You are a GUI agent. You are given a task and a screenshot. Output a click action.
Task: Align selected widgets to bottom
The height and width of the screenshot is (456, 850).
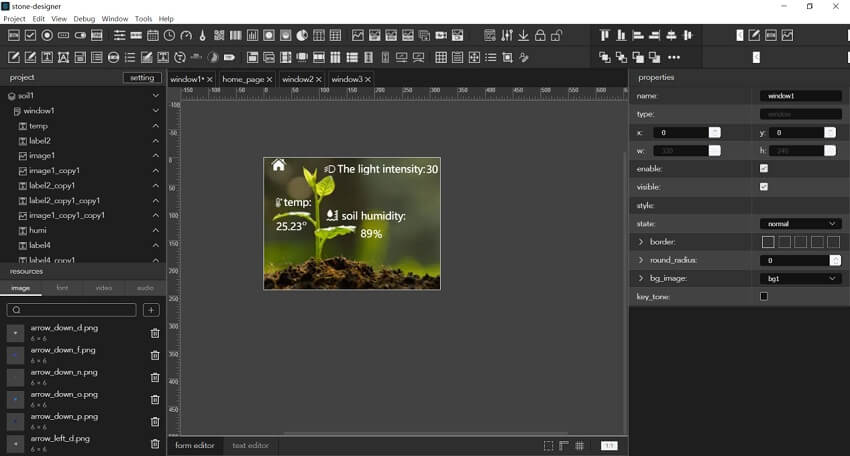tap(621, 35)
